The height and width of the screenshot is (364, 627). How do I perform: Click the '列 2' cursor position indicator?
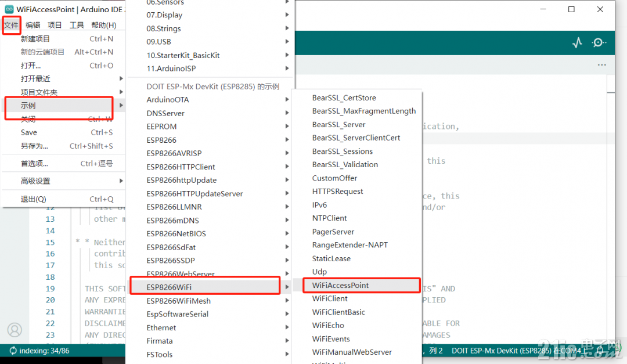[436, 351]
